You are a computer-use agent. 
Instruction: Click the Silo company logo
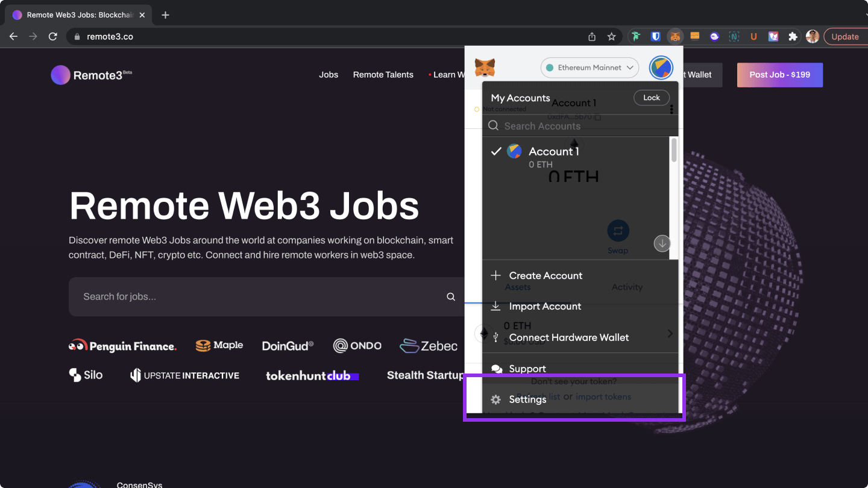(x=86, y=375)
